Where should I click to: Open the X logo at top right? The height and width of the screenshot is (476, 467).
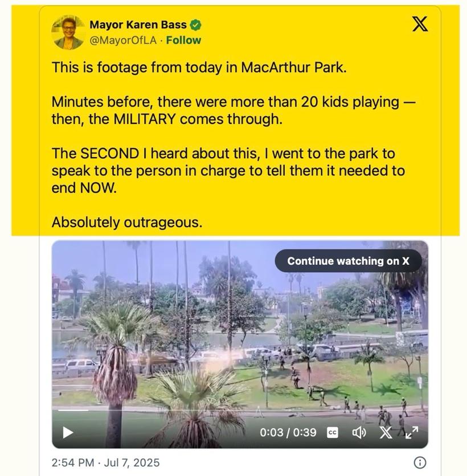point(420,24)
